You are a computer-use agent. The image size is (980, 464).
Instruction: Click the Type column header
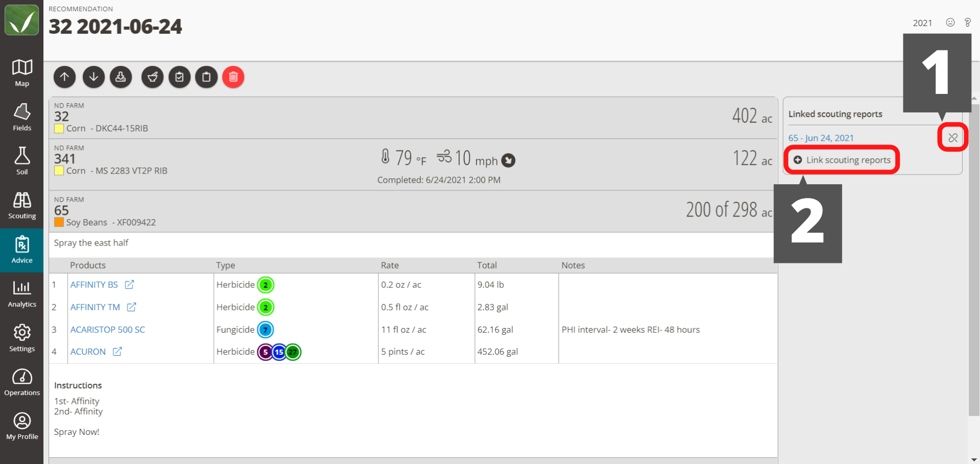pos(226,265)
